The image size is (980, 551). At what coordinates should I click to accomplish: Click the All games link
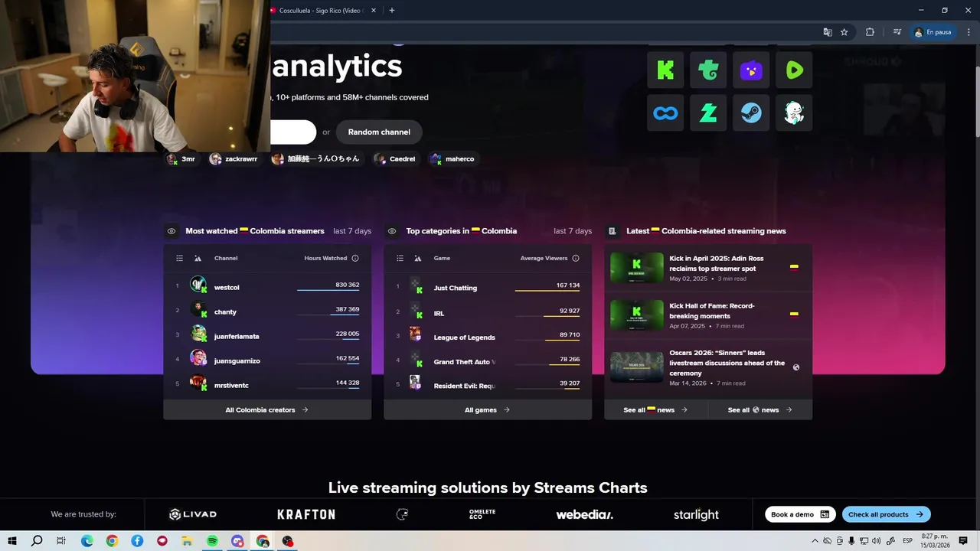tap(488, 410)
